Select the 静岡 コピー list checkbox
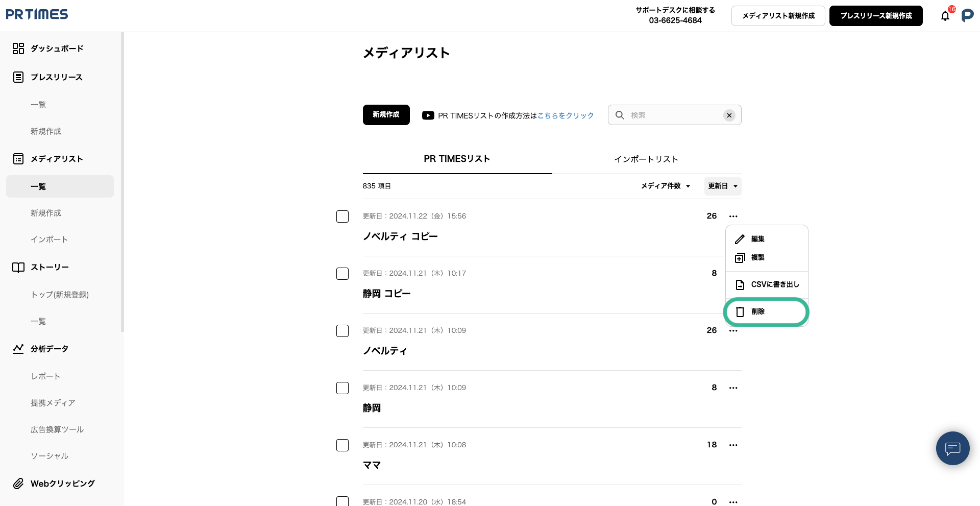The image size is (980, 506). pyautogui.click(x=342, y=274)
